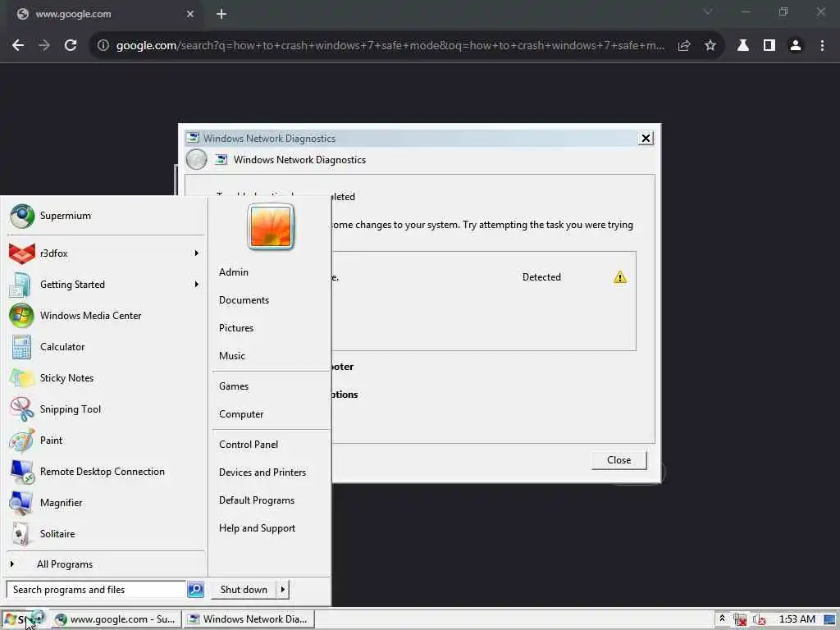Launch the Snipping Tool
The height and width of the screenshot is (630, 840).
click(x=105, y=409)
